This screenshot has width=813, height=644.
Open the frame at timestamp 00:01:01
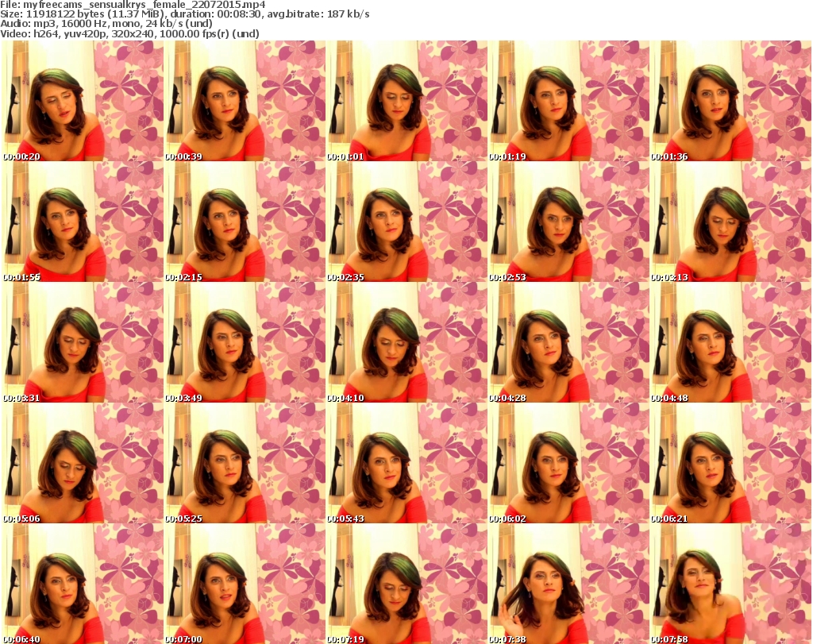tap(406, 101)
